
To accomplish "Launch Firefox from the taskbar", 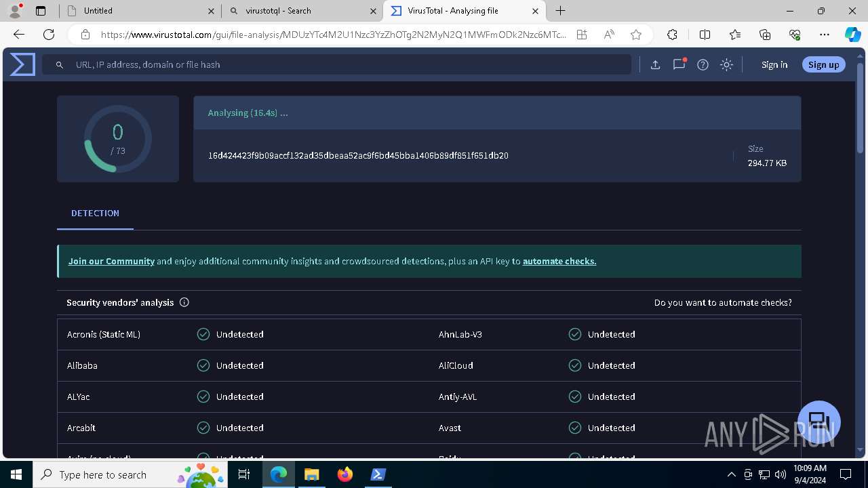I will (x=344, y=474).
